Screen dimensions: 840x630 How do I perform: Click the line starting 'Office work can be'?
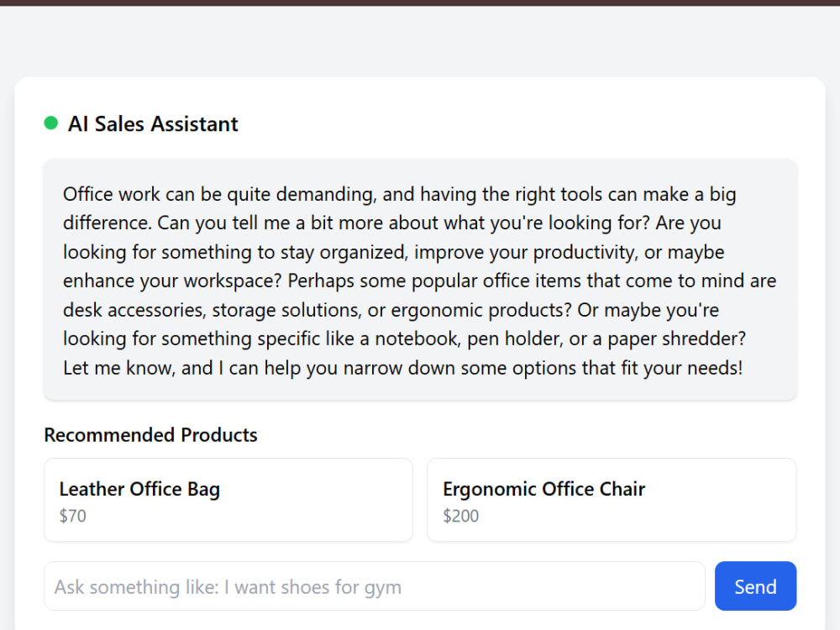[399, 194]
